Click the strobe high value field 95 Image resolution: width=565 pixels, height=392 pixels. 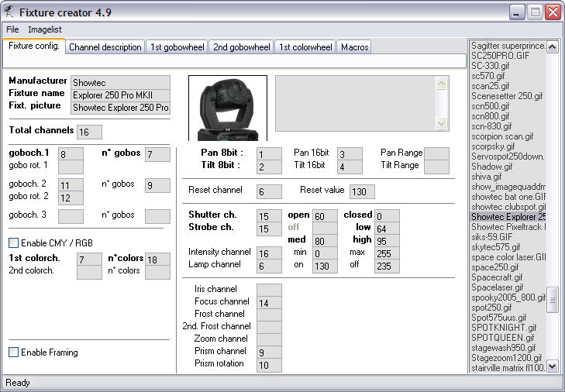point(387,241)
